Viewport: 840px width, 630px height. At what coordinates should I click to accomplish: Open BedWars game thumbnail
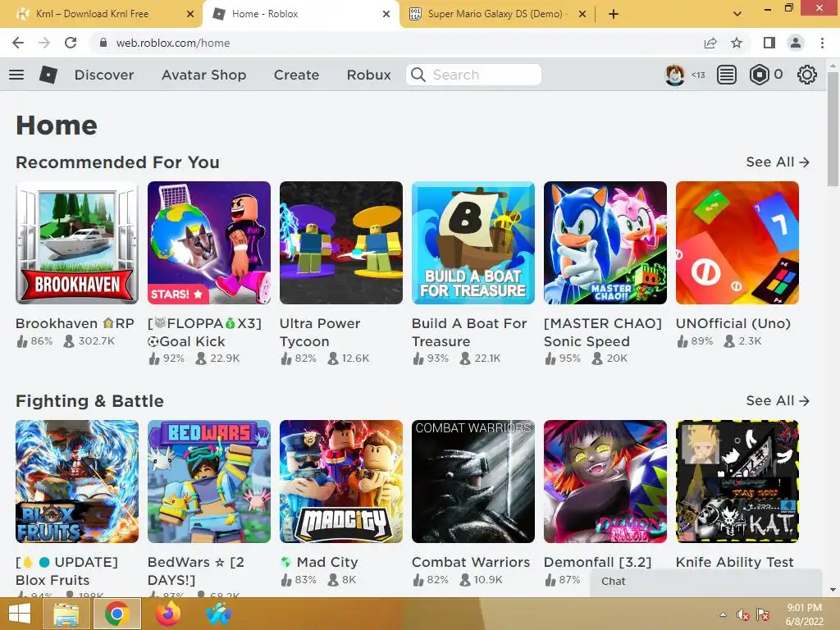[209, 482]
